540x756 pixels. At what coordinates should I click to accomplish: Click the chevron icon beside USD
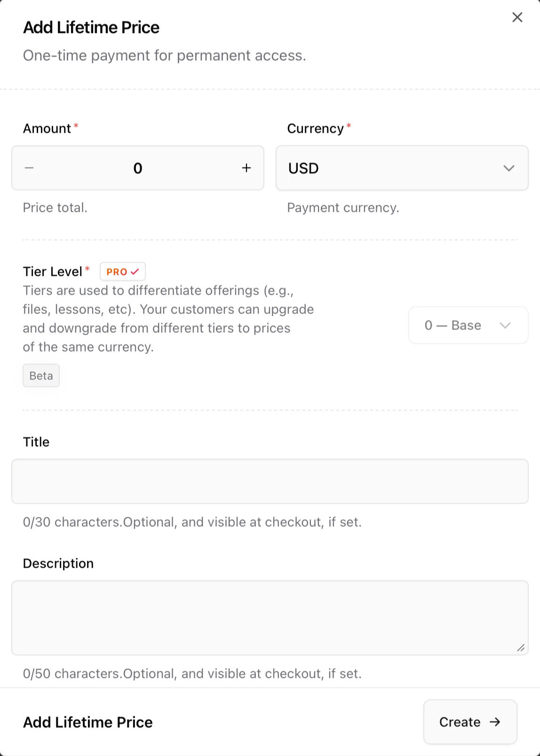point(508,168)
